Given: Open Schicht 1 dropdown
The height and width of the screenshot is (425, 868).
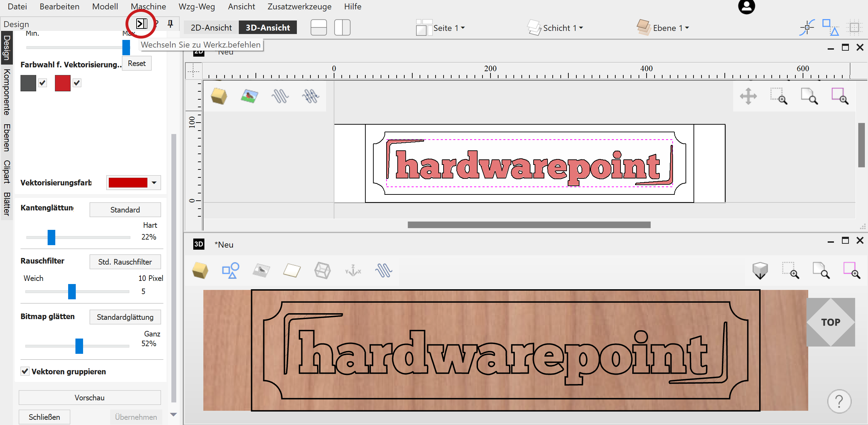Looking at the screenshot, I should tap(555, 28).
